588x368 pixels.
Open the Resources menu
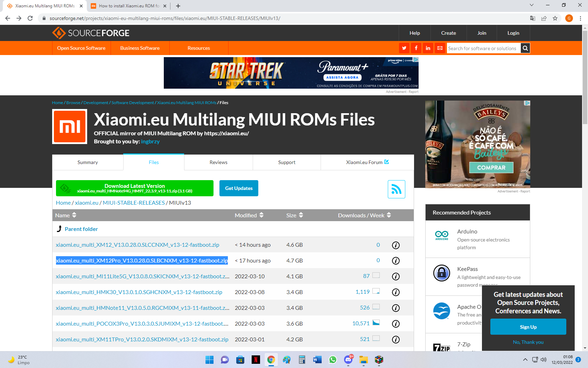199,48
